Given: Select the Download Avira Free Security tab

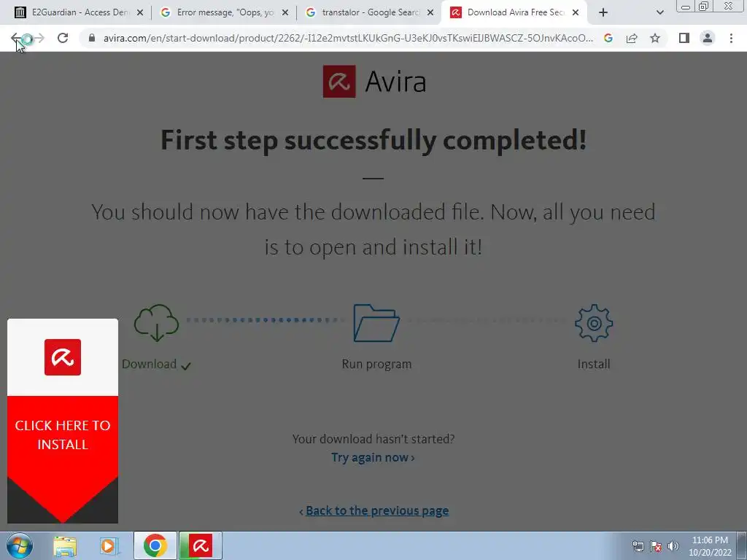Looking at the screenshot, I should point(514,13).
